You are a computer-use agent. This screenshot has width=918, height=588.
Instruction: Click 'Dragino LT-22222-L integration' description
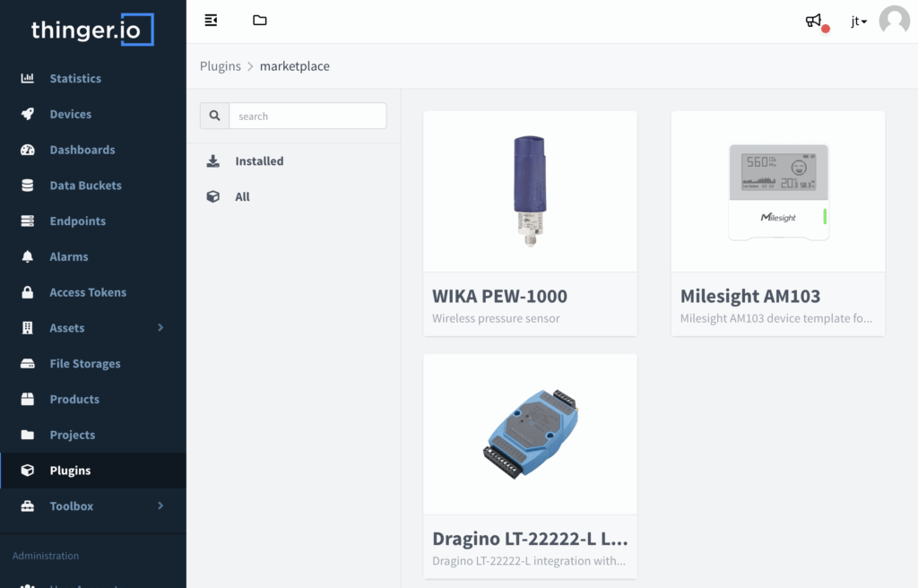529,561
